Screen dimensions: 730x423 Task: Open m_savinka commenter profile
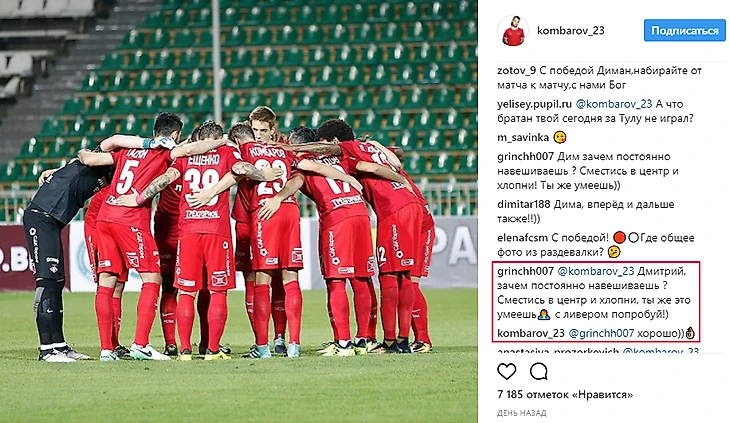(x=523, y=138)
